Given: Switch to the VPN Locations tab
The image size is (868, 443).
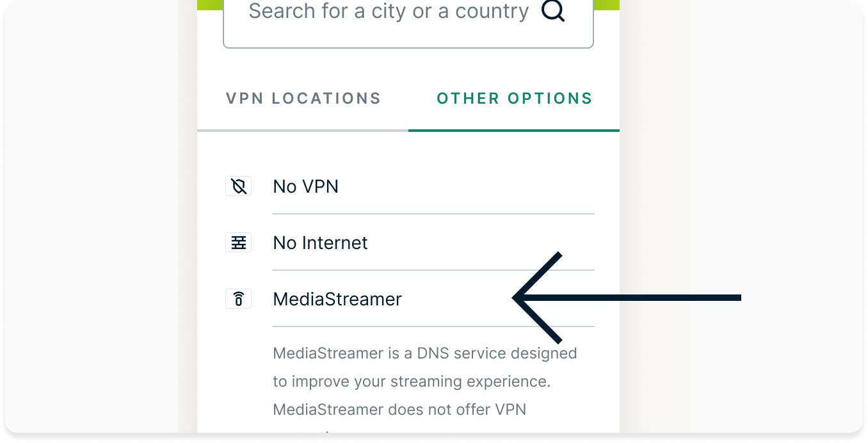Looking at the screenshot, I should point(303,99).
